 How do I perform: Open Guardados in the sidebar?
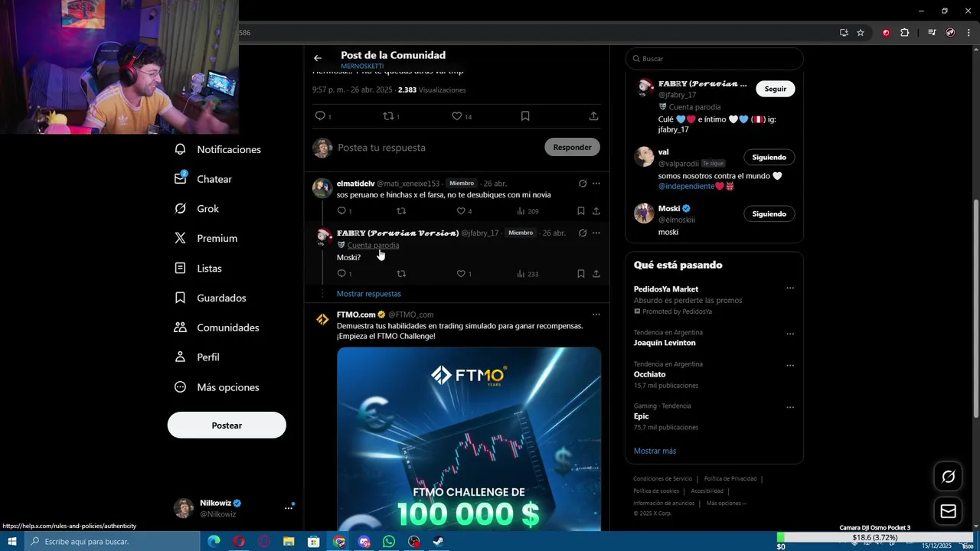[x=211, y=298]
